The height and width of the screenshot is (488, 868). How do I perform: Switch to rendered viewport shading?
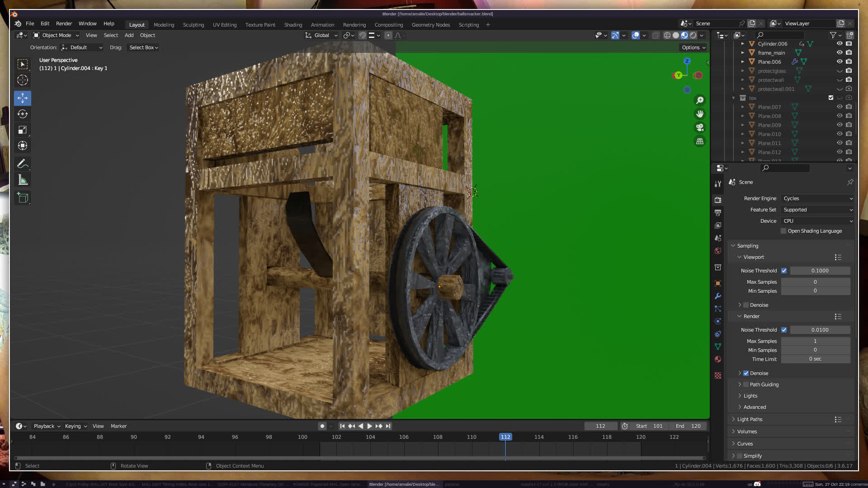693,35
